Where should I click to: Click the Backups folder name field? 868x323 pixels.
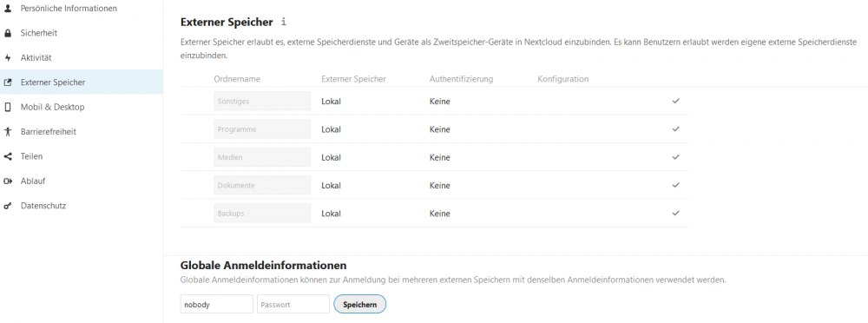tap(262, 214)
